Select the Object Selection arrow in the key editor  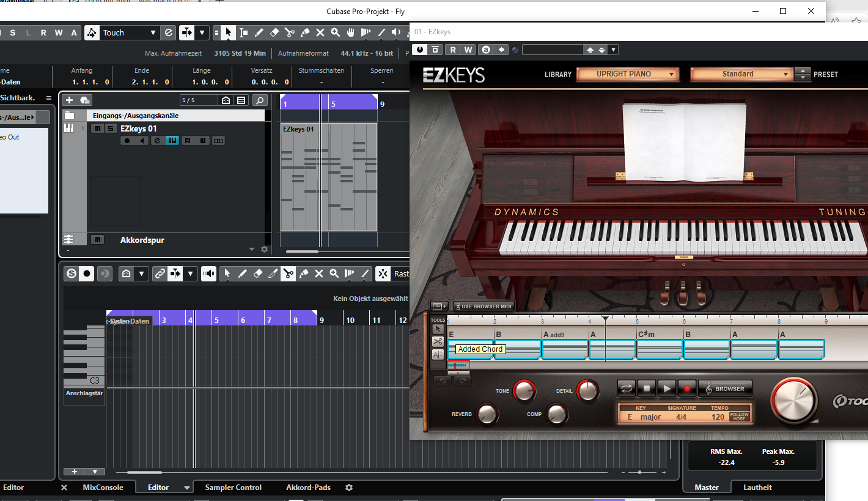[227, 273]
